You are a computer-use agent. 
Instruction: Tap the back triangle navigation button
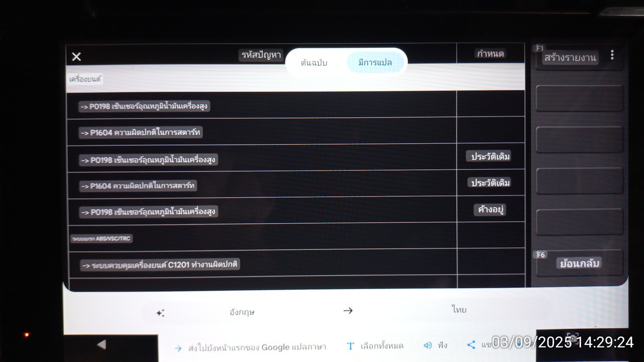tap(102, 344)
